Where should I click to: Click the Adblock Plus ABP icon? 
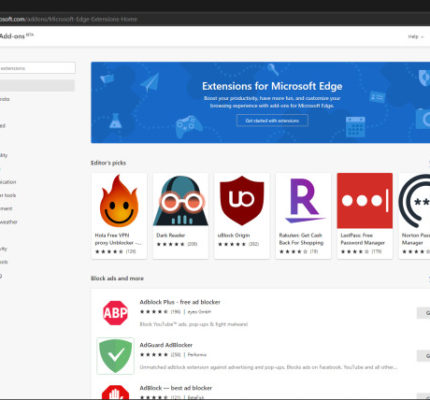[x=115, y=313]
